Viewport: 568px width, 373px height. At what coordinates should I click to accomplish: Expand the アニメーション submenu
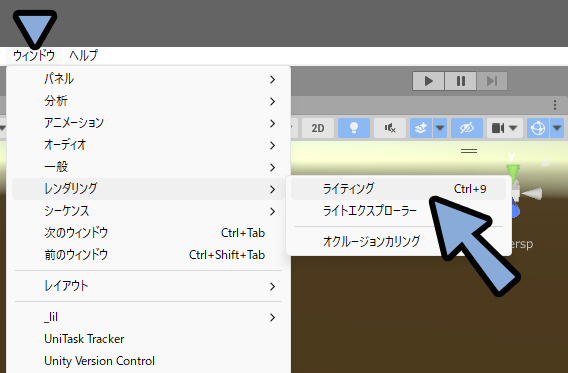point(148,123)
